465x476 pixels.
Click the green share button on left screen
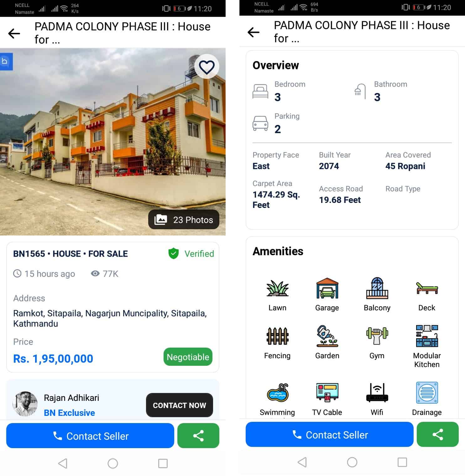[x=198, y=436]
